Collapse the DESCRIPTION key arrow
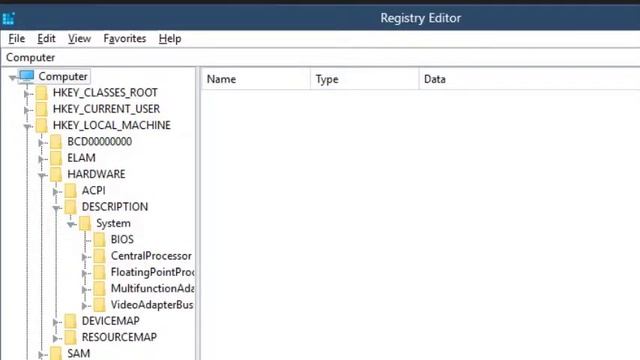This screenshot has width=640, height=360. click(x=56, y=208)
